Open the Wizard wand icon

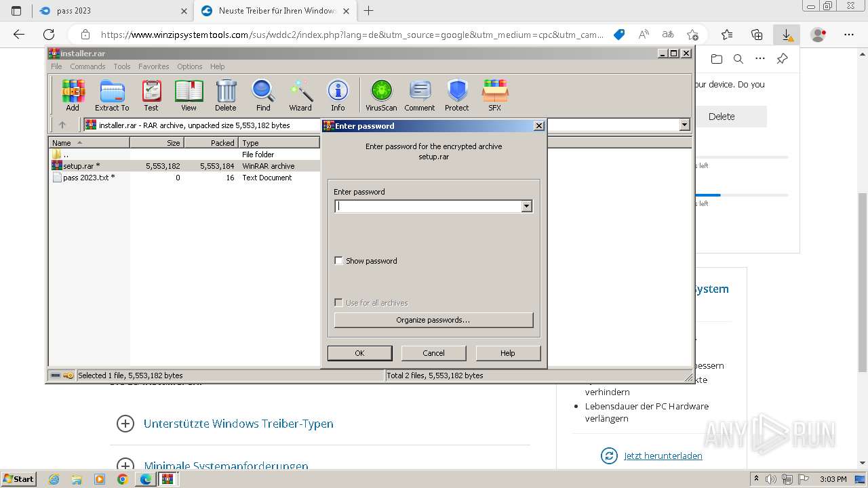300,95
